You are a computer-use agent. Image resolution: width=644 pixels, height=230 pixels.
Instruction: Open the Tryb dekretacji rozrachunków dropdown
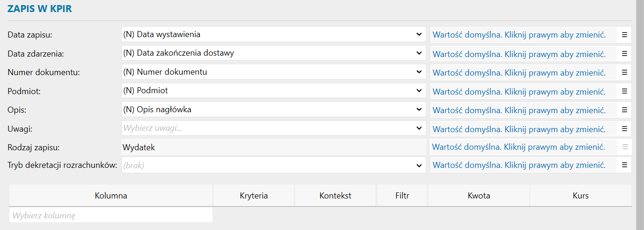(419, 165)
